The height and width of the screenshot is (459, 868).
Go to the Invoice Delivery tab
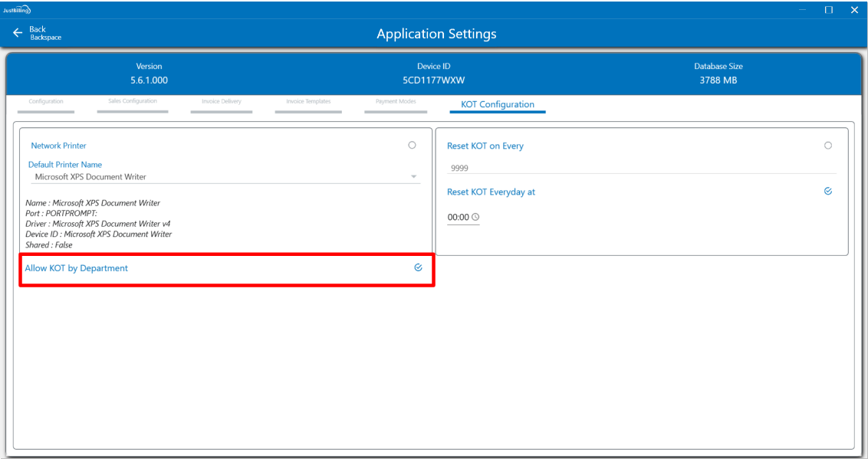point(221,102)
